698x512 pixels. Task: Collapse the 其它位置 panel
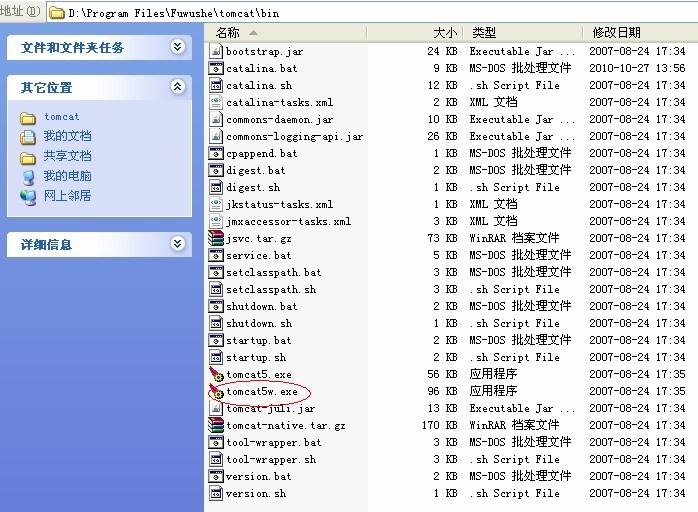pos(178,87)
